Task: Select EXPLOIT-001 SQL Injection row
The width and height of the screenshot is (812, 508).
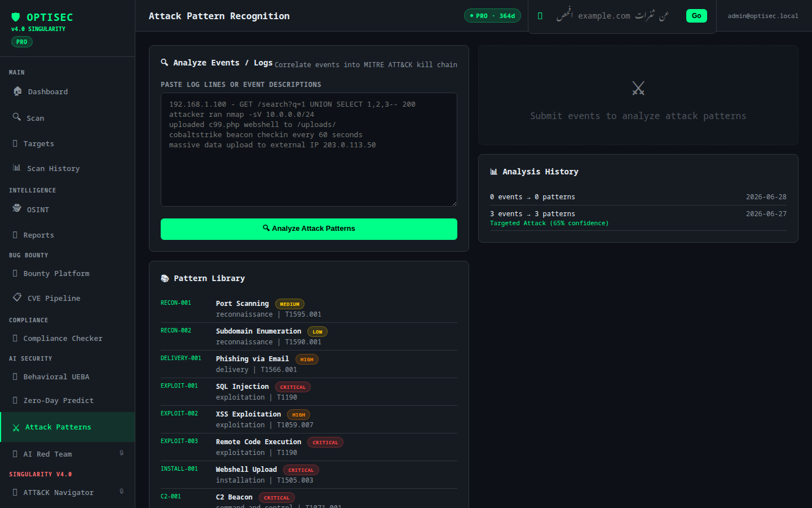Action: point(309,392)
